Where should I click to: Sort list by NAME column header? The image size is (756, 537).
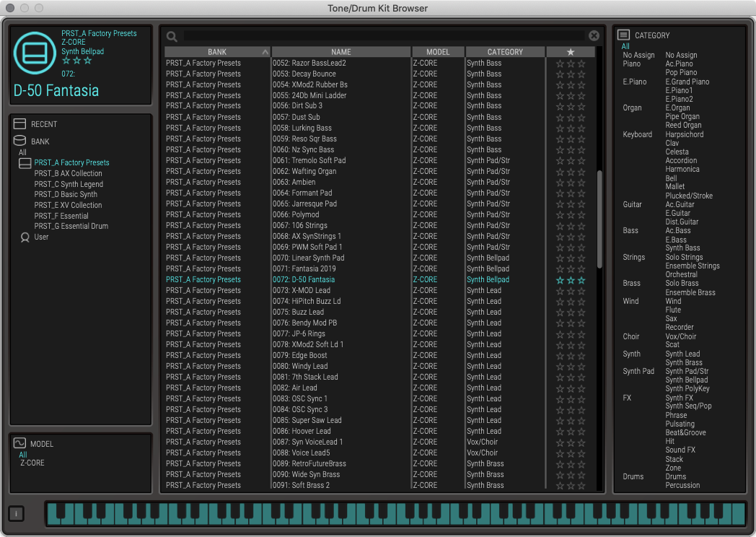tap(341, 52)
